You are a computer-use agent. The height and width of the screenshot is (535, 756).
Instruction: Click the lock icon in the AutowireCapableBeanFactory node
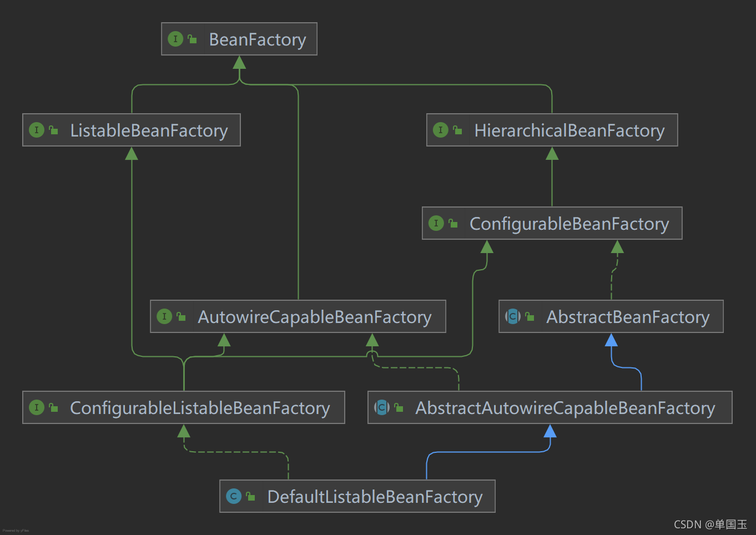(181, 316)
